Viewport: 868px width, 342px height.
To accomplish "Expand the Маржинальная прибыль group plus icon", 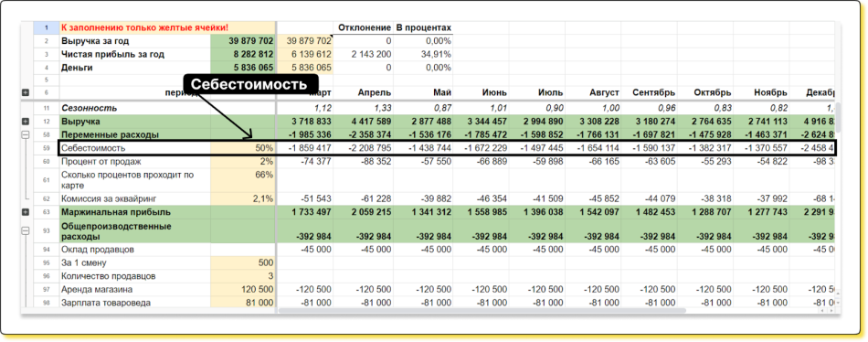I will [x=26, y=212].
